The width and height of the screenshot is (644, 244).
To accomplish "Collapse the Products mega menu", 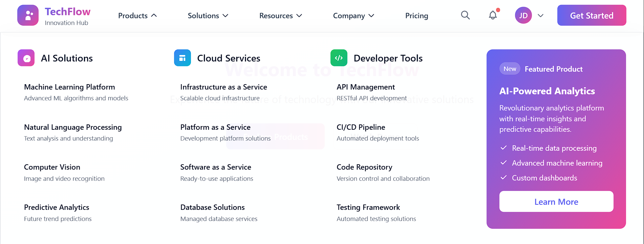I will point(137,16).
